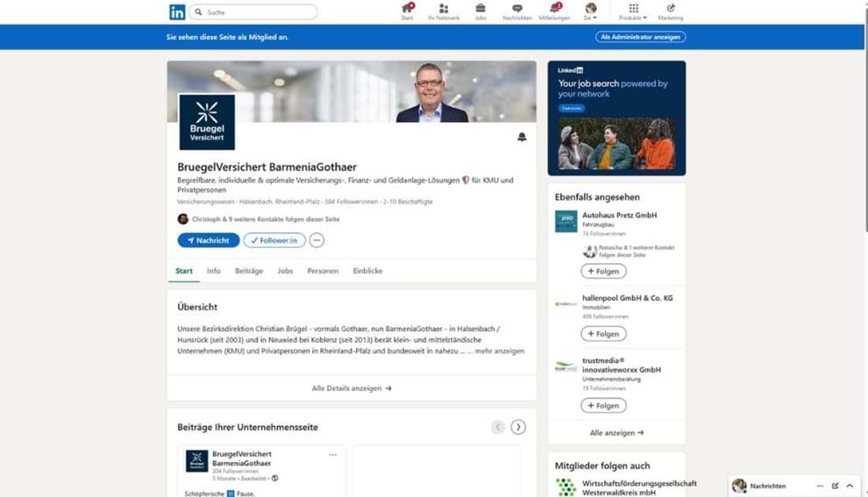Follow hallenpool GmbH & Co. KG
Viewport: 868px width, 497px height.
(x=603, y=334)
